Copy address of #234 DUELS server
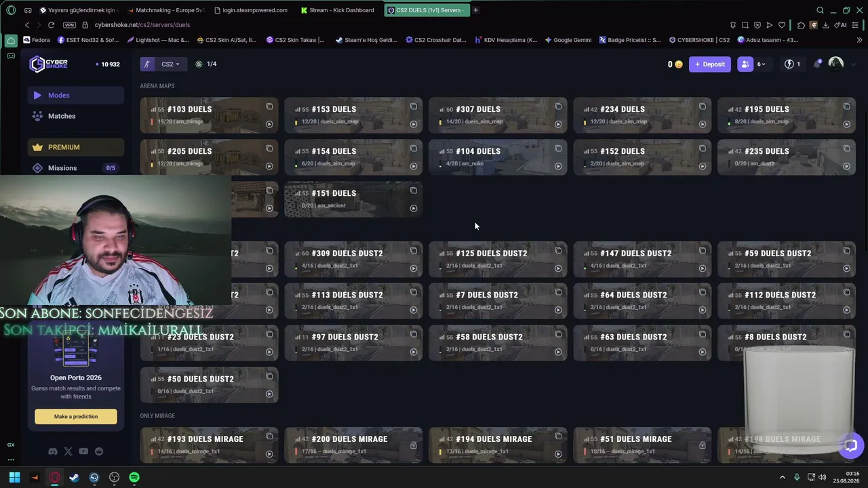The height and width of the screenshot is (488, 868). (x=703, y=106)
